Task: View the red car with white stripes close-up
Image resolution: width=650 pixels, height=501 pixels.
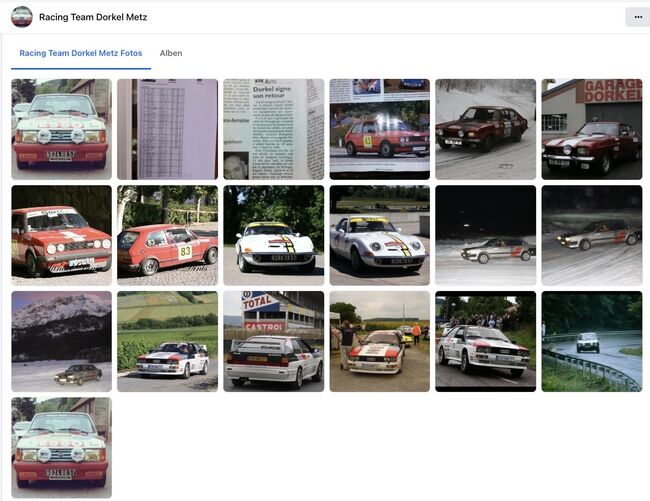Action: (61, 235)
